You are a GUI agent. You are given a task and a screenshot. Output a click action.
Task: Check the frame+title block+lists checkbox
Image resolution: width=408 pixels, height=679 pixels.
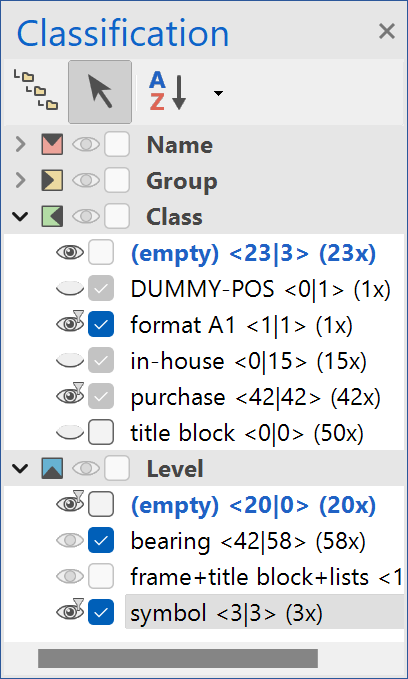(x=101, y=576)
